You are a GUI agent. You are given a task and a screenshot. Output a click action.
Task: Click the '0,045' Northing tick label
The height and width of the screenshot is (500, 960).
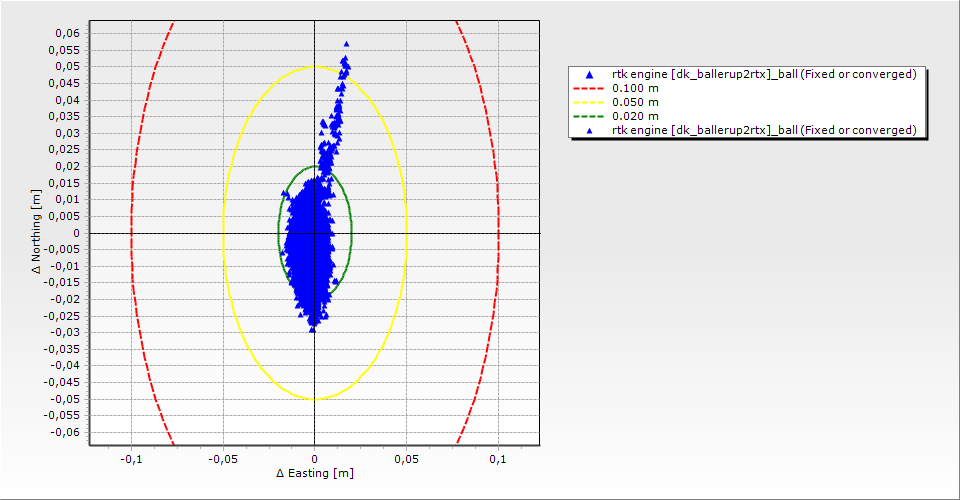[x=64, y=83]
